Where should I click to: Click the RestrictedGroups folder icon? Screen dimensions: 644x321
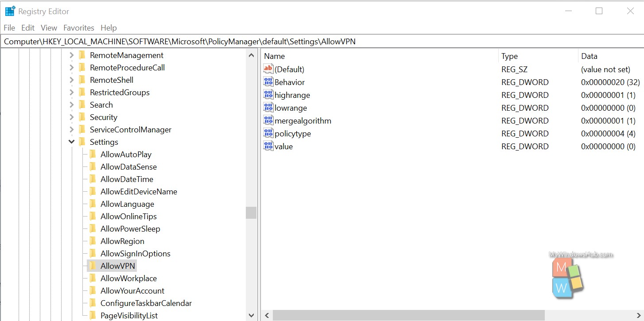pos(81,92)
